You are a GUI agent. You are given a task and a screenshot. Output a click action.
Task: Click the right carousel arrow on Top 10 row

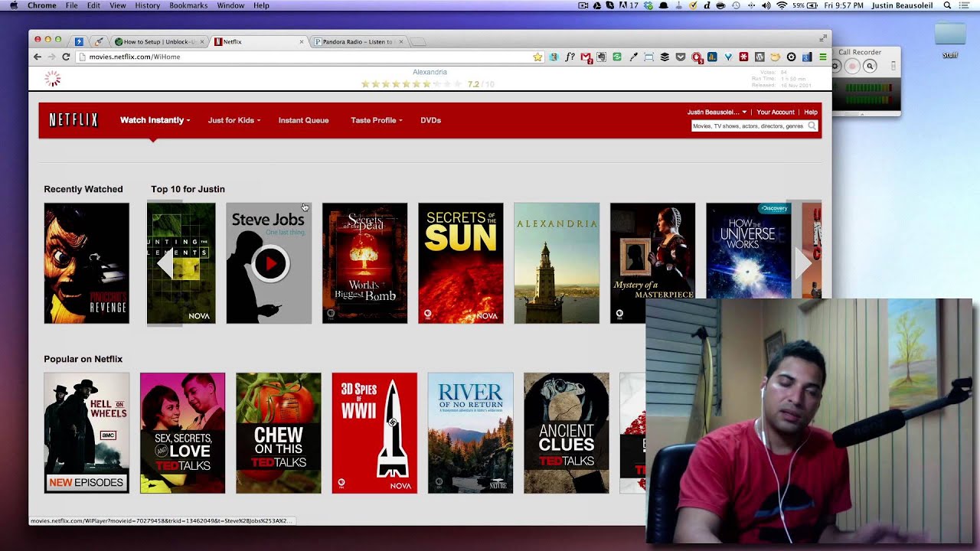pyautogui.click(x=803, y=264)
